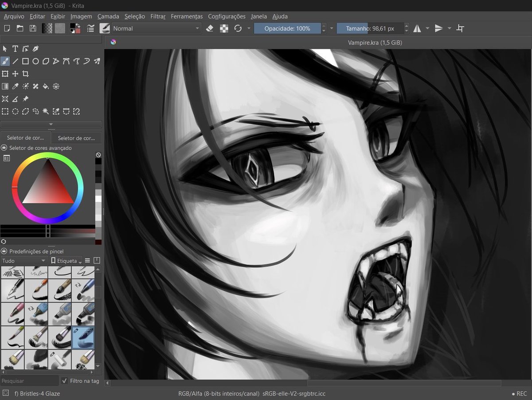Select the Line tool
Image resolution: width=532 pixels, height=400 pixels.
[x=15, y=61]
